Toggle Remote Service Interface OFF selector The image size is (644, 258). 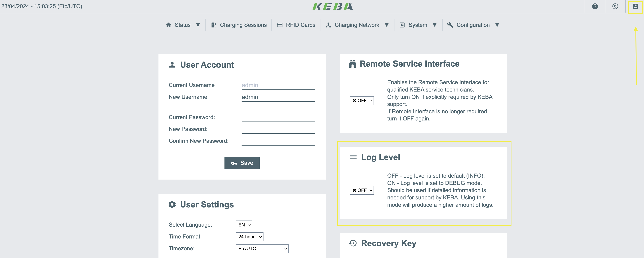point(362,101)
